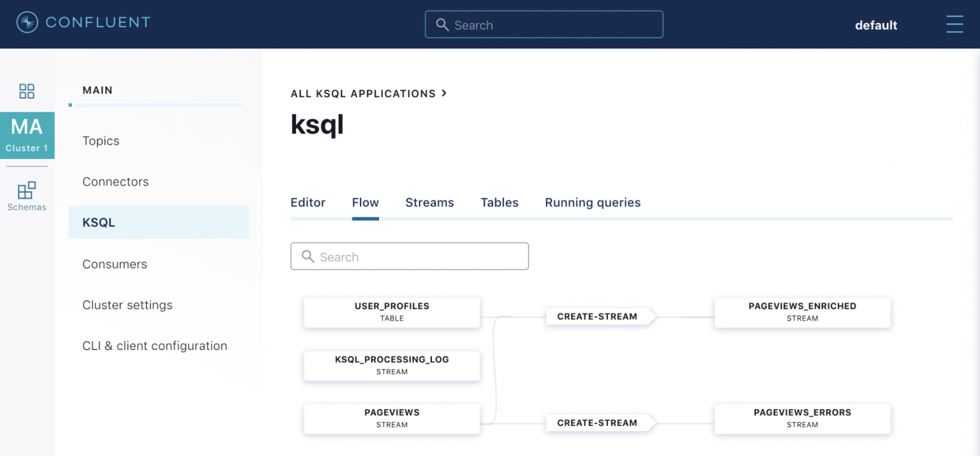This screenshot has height=456, width=980.
Task: Open the cluster overview grid icon
Action: [x=27, y=91]
